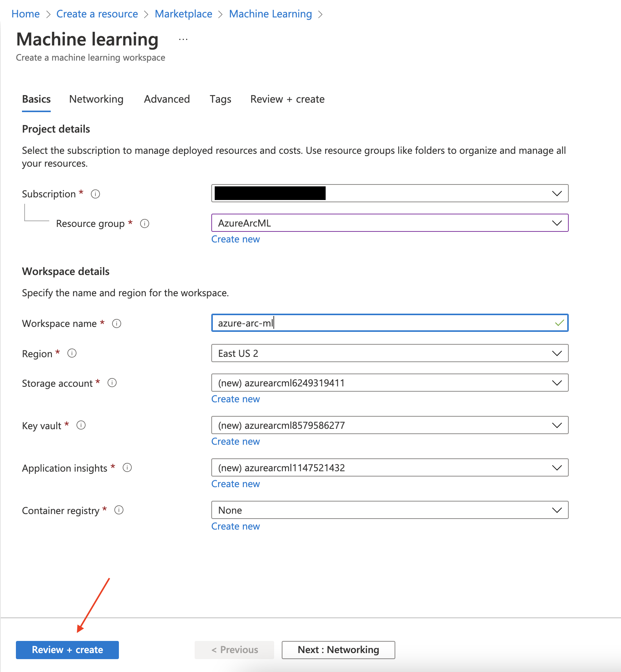The image size is (621, 672).
Task: Open Create a resource breadcrumb link
Action: (97, 14)
